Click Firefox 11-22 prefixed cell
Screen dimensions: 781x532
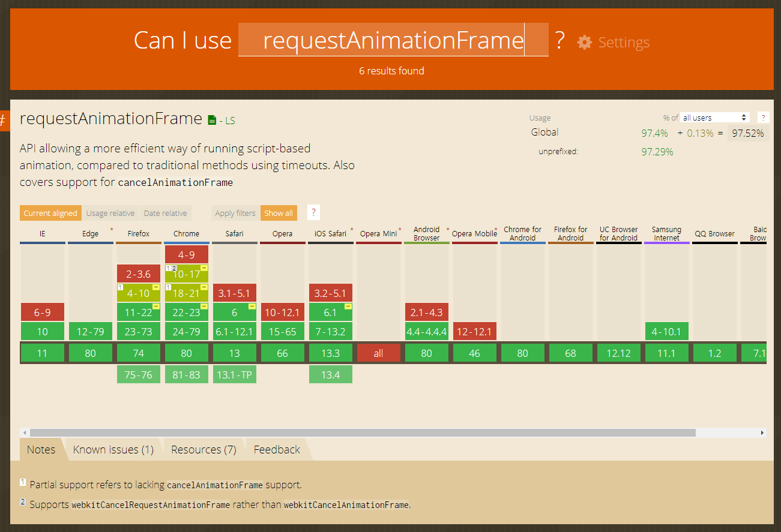click(138, 312)
